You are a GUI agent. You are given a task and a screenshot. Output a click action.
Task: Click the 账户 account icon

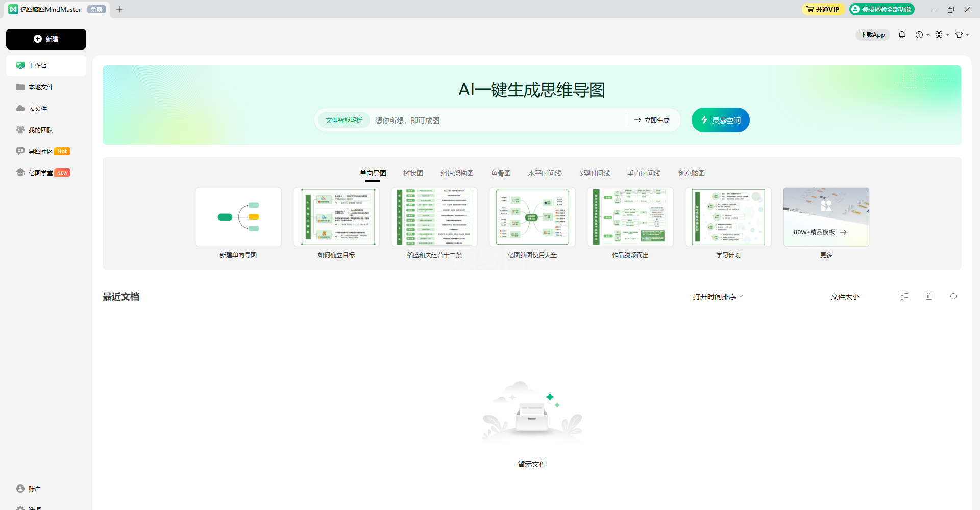[x=20, y=489]
